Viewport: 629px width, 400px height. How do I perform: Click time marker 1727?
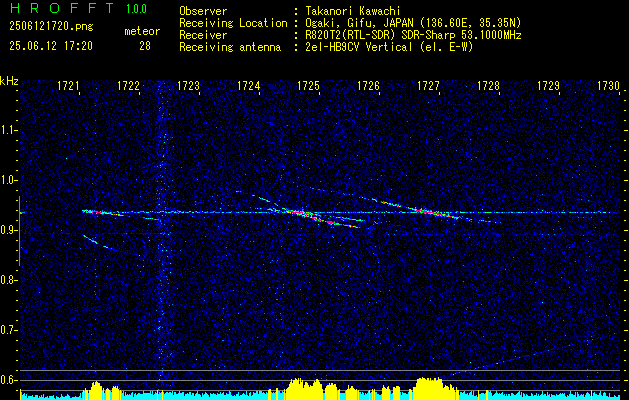[x=428, y=85]
